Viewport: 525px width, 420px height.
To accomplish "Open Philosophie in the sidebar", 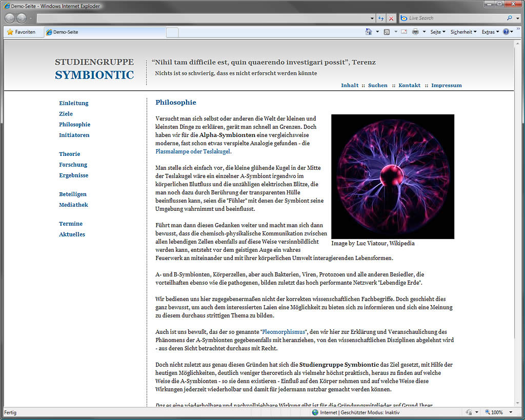I will coord(75,125).
